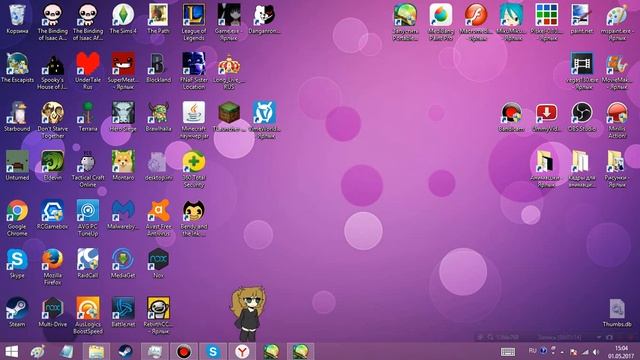The image size is (640, 360).
Task: Open RaidCall desktop shortcut
Action: (x=88, y=264)
